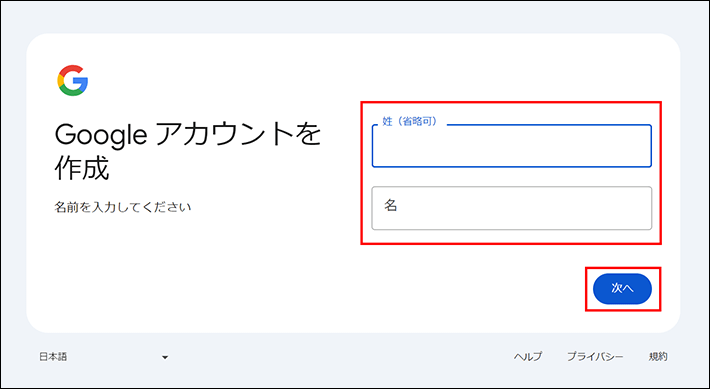The height and width of the screenshot is (389, 710).
Task: Click into the 名 first name field
Action: (x=512, y=208)
